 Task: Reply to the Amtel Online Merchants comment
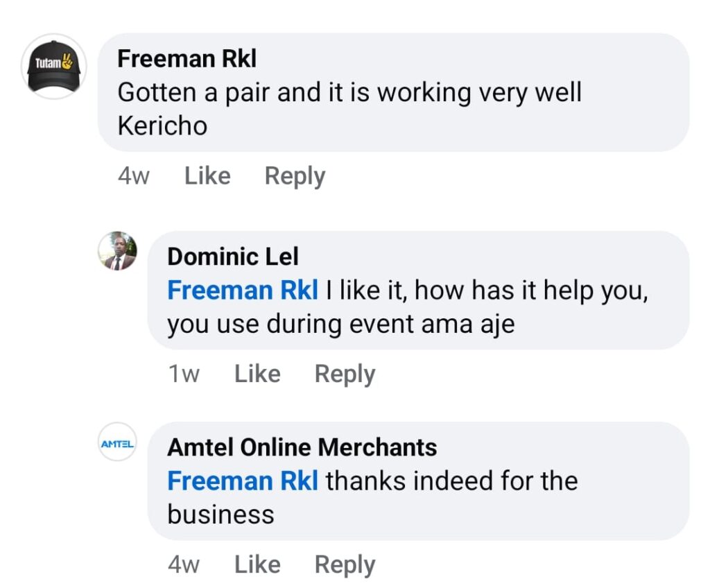[345, 565]
